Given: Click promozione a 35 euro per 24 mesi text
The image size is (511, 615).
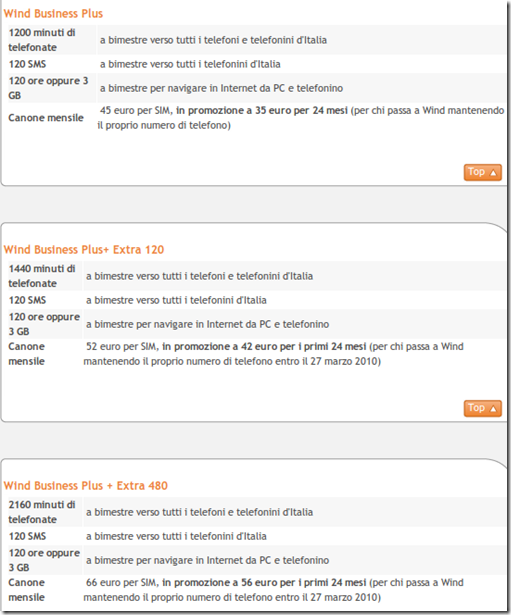Looking at the screenshot, I should pos(262,111).
